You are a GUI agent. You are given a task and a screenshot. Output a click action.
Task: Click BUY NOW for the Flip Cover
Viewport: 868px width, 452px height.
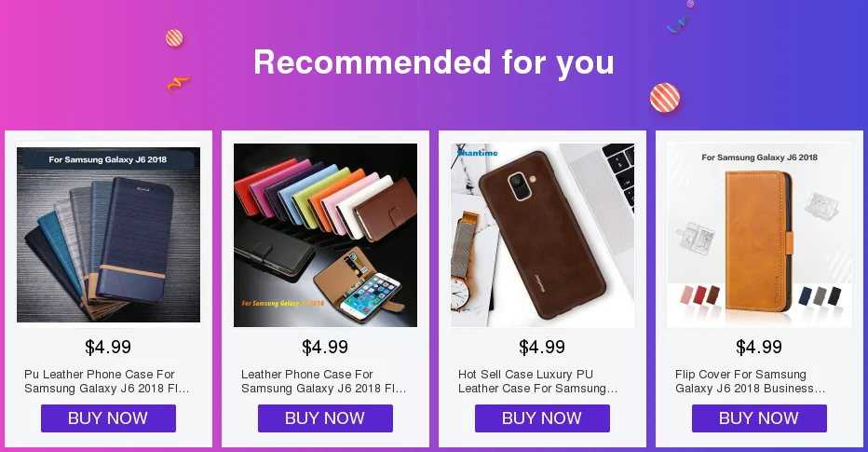760,418
